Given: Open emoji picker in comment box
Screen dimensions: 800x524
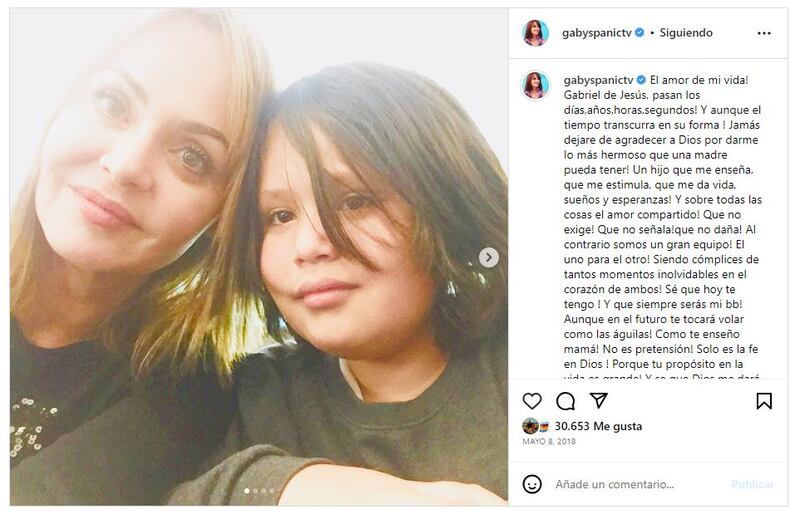Looking at the screenshot, I should (x=533, y=484).
